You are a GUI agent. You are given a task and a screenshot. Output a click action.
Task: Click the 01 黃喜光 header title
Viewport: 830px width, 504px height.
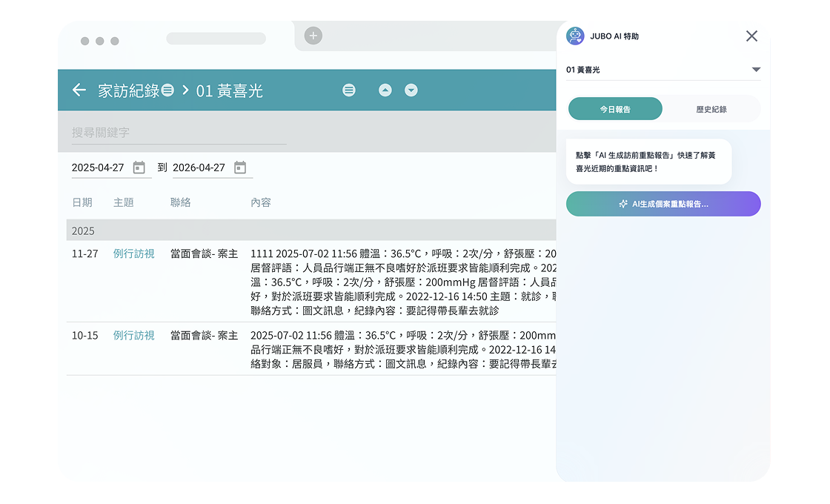pos(229,90)
